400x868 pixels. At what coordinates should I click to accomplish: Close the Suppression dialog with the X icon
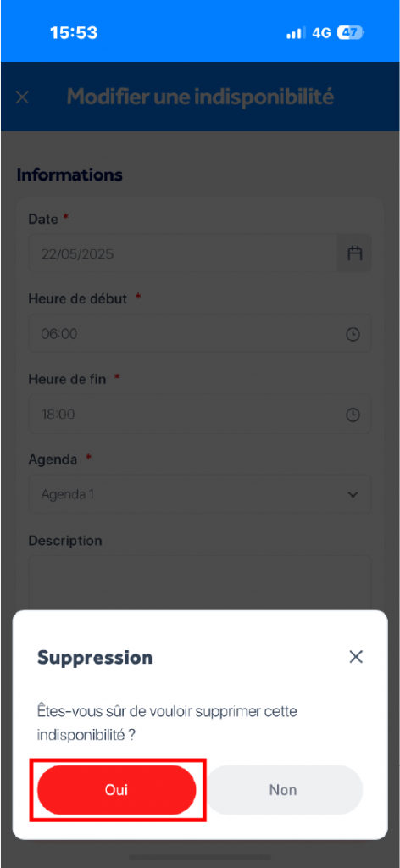[356, 657]
